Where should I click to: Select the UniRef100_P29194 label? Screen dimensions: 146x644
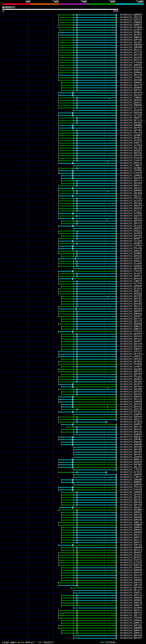coord(131,173)
